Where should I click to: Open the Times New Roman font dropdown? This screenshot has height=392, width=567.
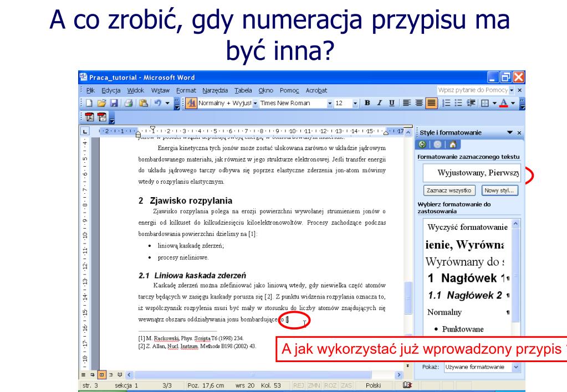pos(329,104)
